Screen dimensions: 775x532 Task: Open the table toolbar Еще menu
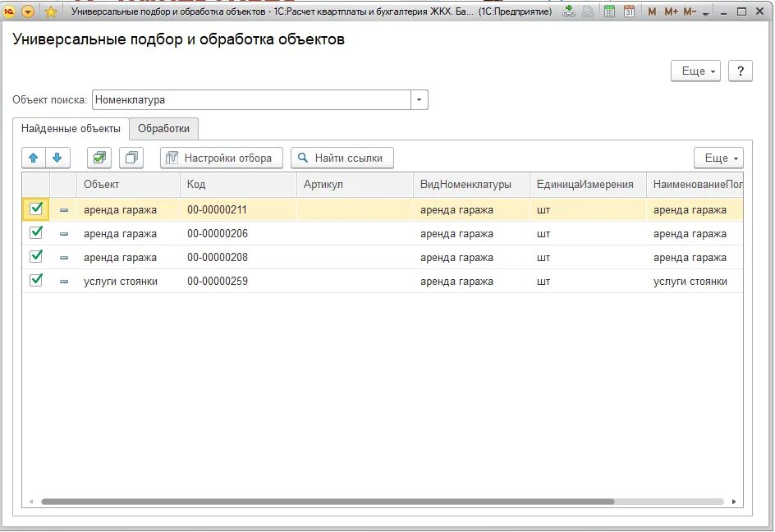[718, 158]
